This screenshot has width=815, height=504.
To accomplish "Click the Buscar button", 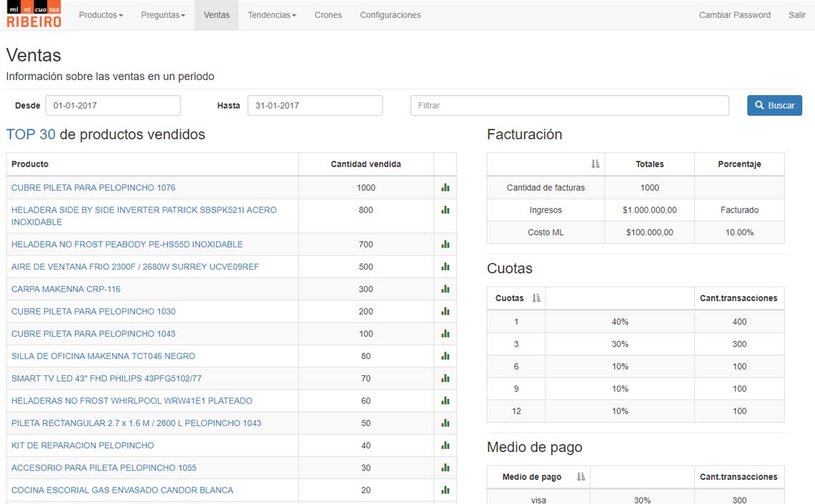I will [x=774, y=106].
